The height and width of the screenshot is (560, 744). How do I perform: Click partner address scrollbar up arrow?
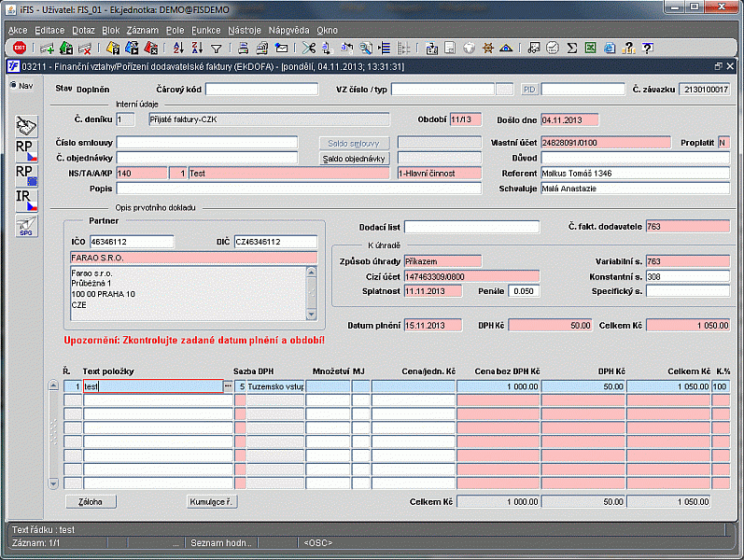(x=311, y=272)
